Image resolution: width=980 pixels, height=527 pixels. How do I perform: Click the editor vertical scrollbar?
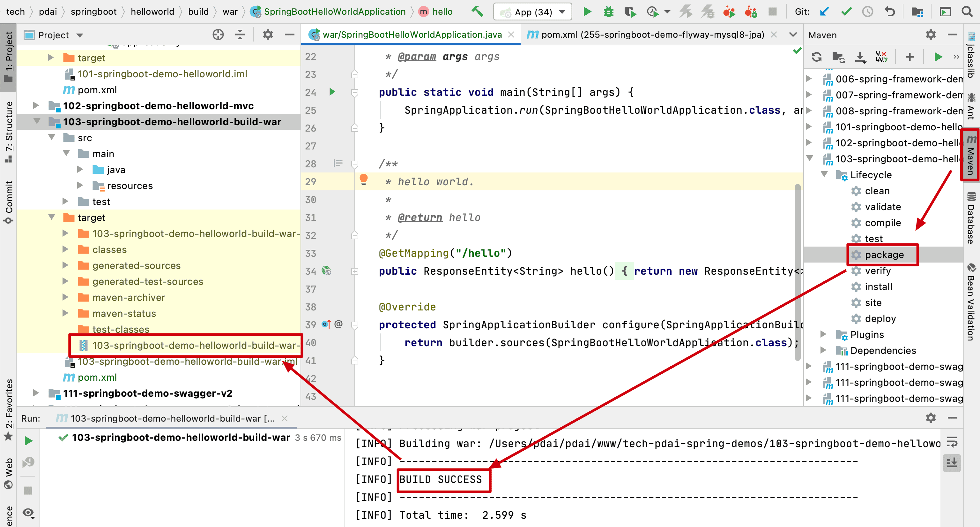(798, 272)
